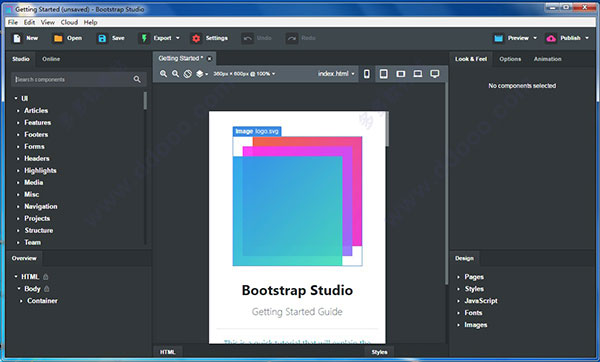
Task: Click the Export lightning icon
Action: coord(144,38)
